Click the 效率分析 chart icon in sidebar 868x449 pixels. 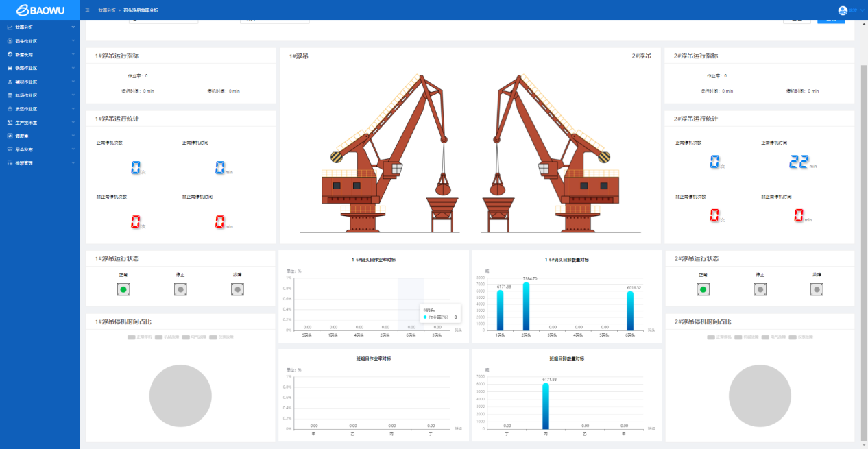pyautogui.click(x=10, y=27)
